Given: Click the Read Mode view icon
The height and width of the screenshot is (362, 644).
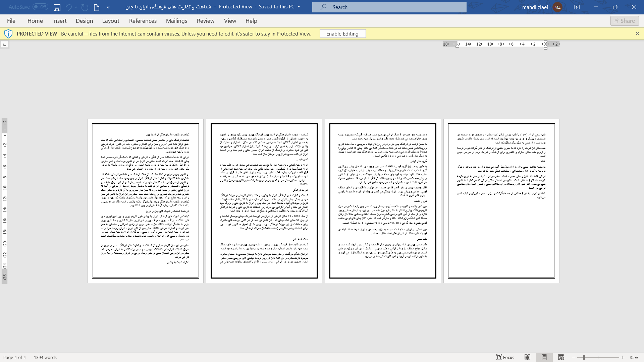Looking at the screenshot, I should tap(527, 357).
